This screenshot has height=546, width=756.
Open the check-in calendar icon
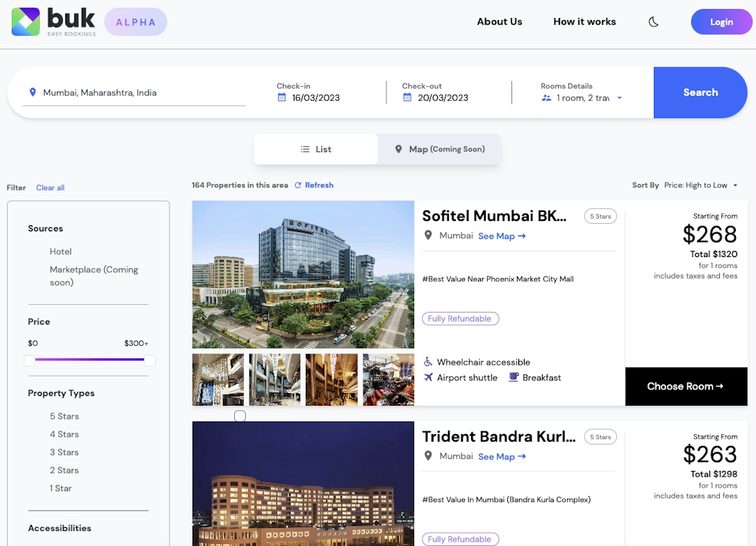(281, 97)
